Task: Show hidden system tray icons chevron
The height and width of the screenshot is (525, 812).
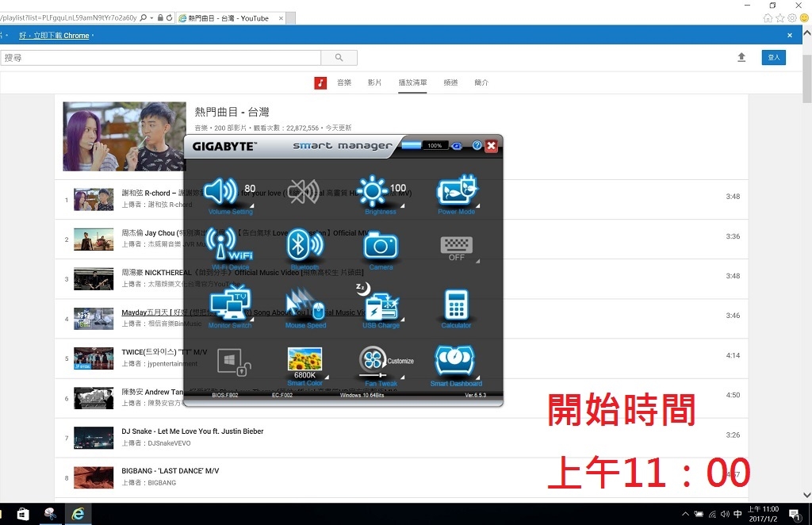Action: click(685, 514)
